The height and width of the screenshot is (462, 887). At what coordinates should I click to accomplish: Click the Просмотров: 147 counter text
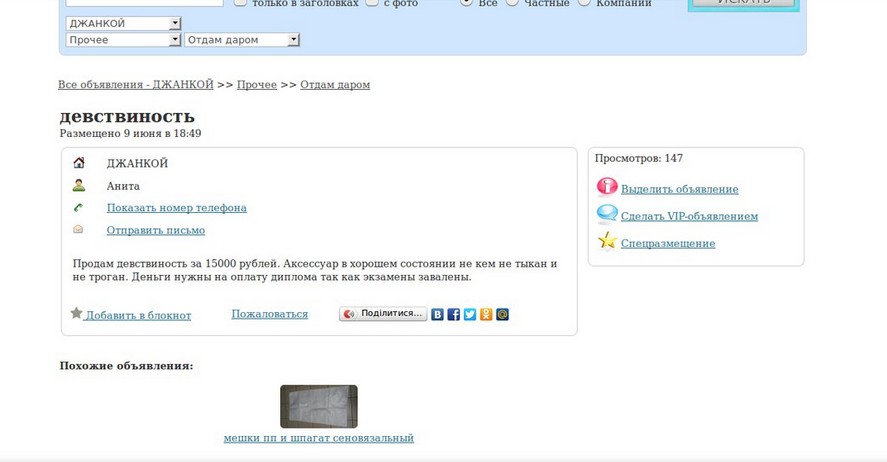pos(639,158)
